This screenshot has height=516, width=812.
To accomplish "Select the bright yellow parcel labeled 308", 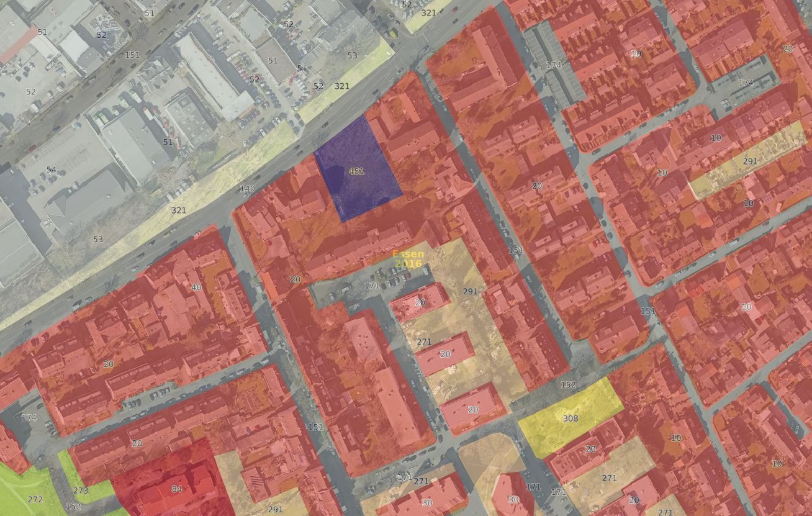I will (570, 418).
